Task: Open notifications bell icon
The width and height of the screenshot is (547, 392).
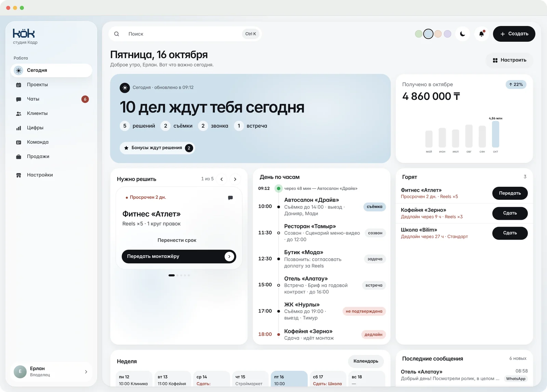Action: [x=481, y=34]
